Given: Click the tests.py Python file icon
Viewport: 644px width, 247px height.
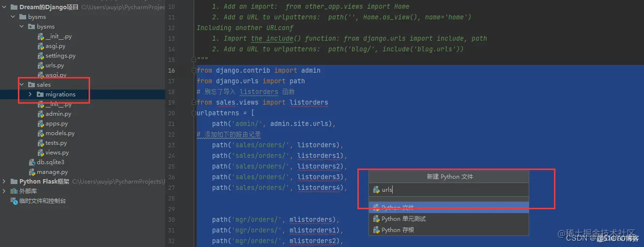Looking at the screenshot, I should click(41, 143).
